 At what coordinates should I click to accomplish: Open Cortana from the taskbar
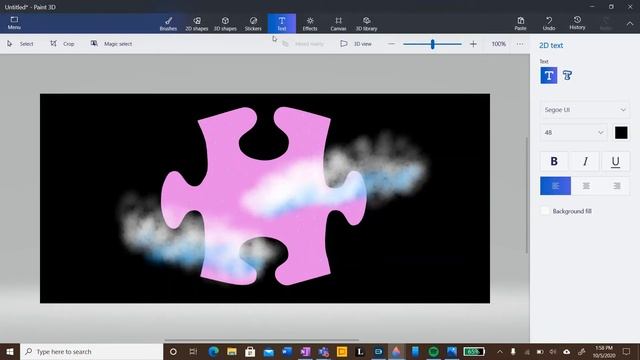173,351
